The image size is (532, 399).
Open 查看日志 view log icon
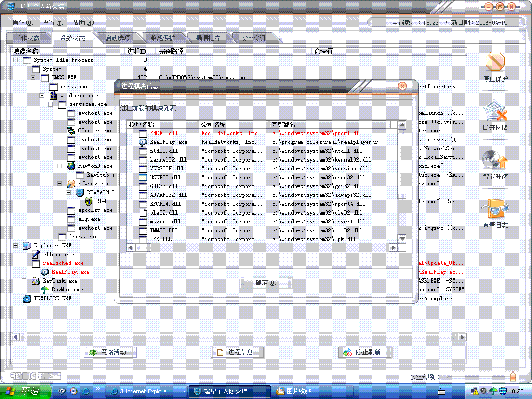495,209
